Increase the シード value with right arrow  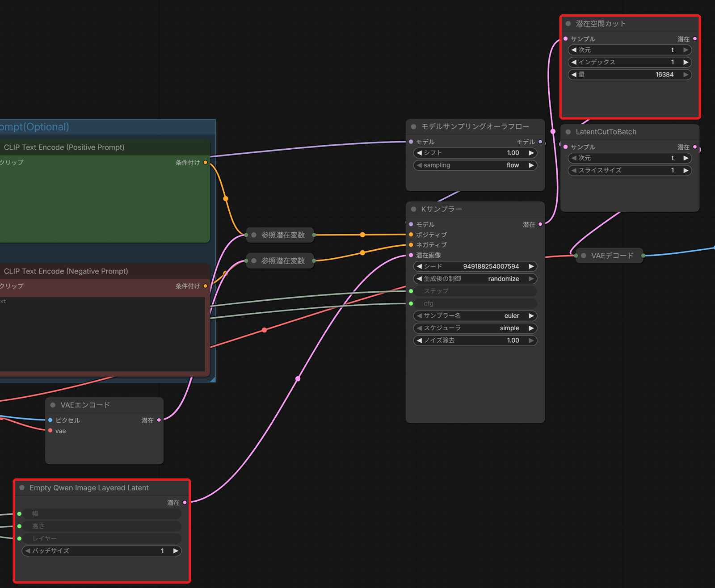pyautogui.click(x=531, y=266)
